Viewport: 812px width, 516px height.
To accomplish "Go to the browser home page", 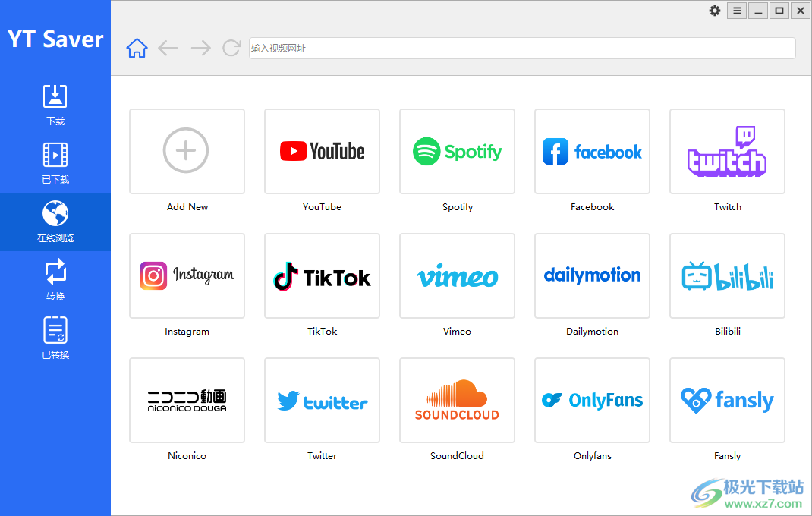I will tap(137, 48).
